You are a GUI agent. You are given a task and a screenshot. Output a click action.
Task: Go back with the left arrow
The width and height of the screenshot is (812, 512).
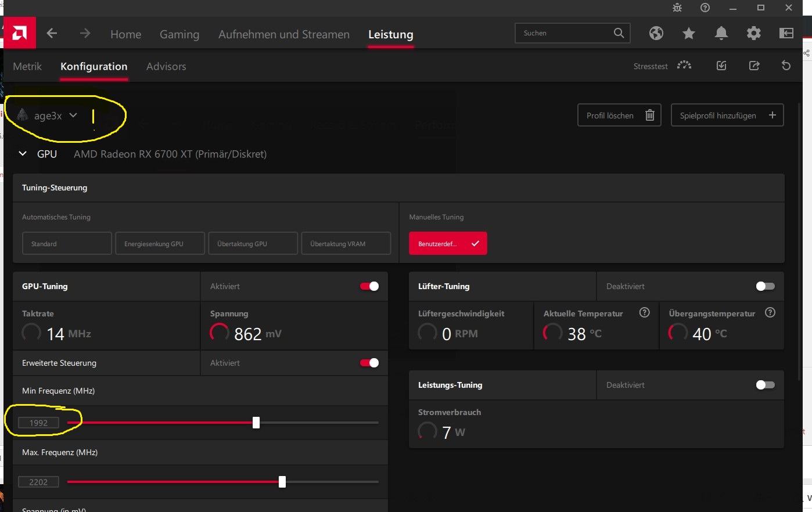(x=52, y=34)
